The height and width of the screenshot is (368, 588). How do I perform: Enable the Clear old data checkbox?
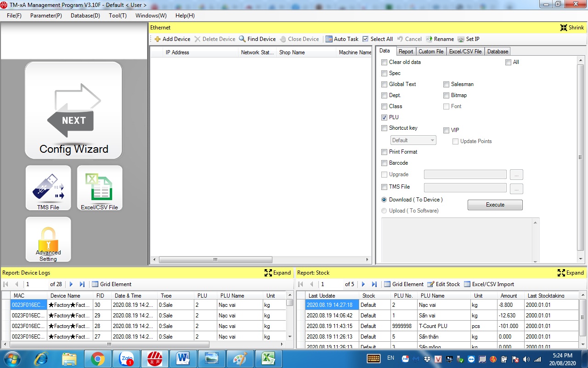pos(384,62)
